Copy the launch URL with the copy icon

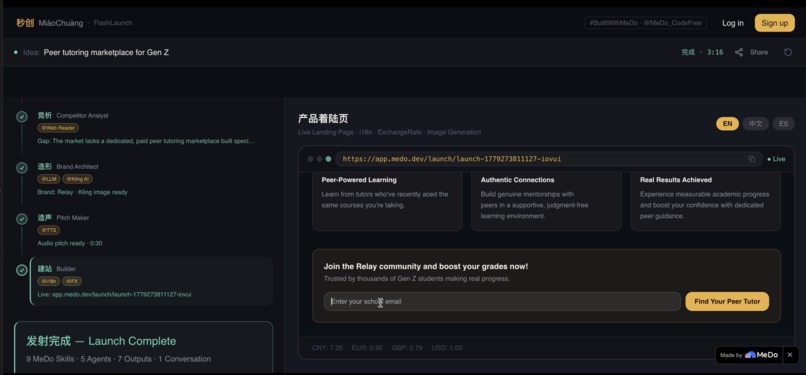[x=752, y=159]
